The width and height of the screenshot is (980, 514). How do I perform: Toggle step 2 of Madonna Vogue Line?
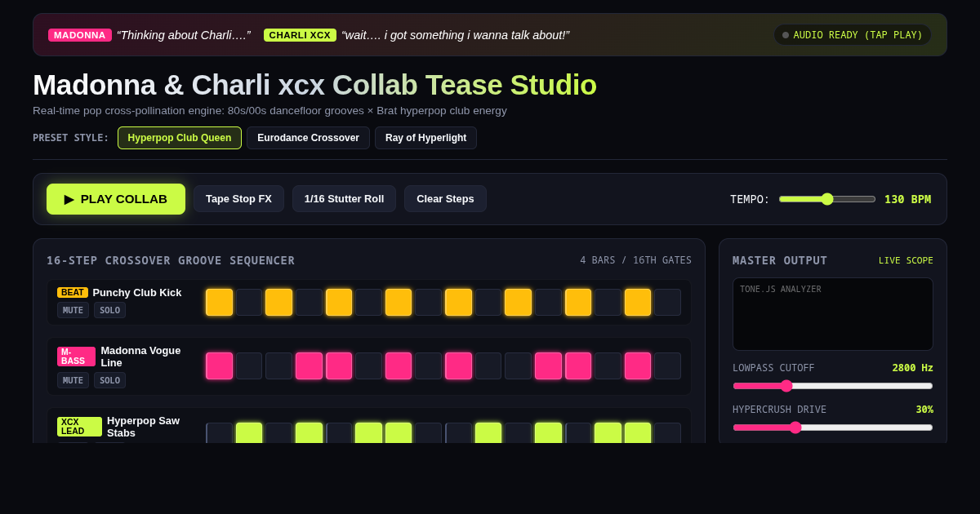[249, 366]
